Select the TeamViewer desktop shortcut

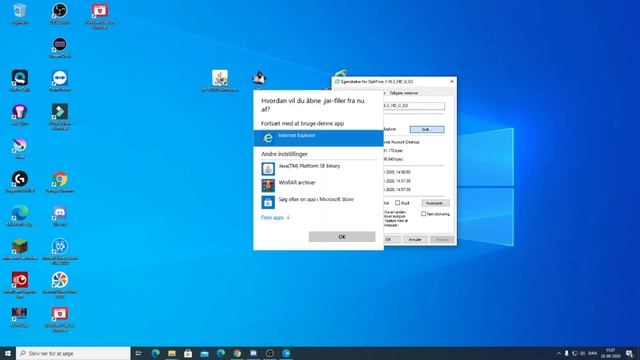pos(60,81)
